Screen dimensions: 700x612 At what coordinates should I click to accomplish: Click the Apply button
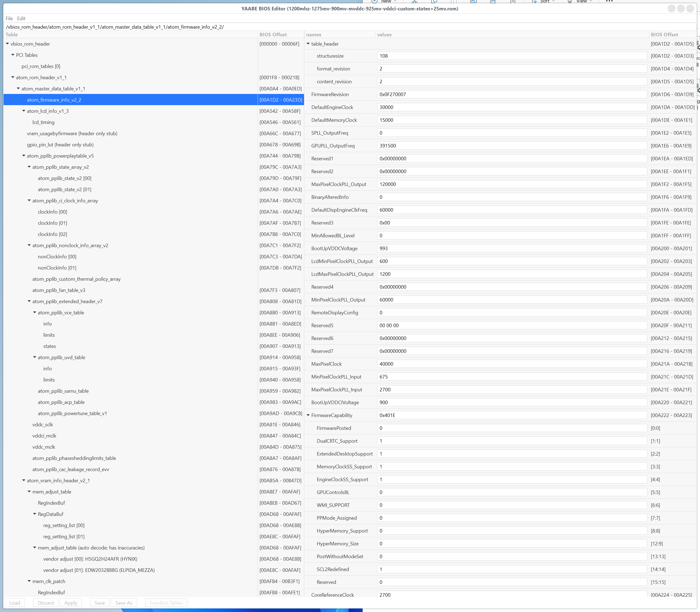pos(71,603)
